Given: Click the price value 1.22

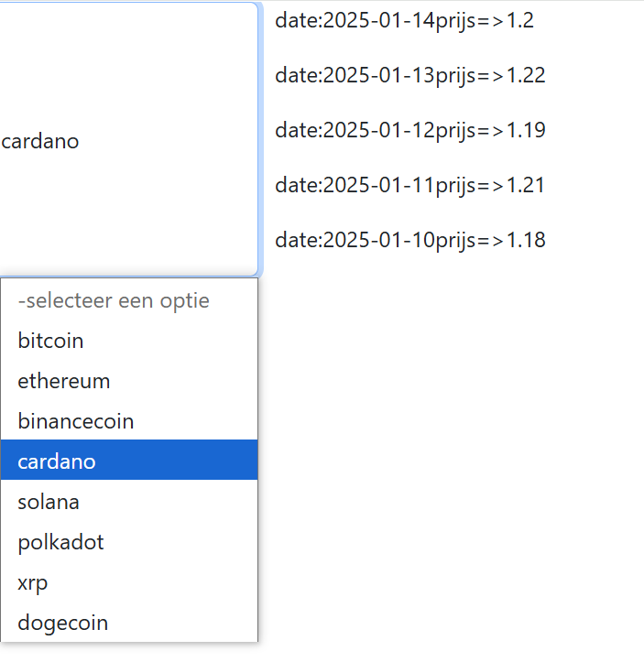Looking at the screenshot, I should coord(526,75).
